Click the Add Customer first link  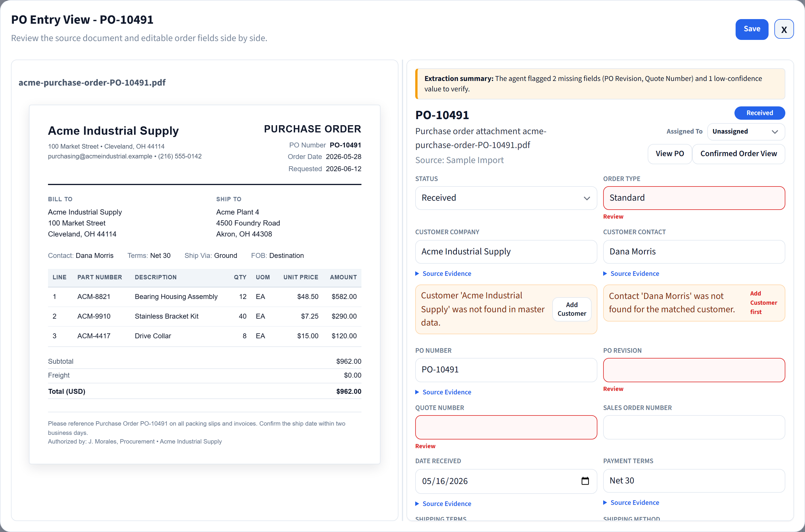763,303
